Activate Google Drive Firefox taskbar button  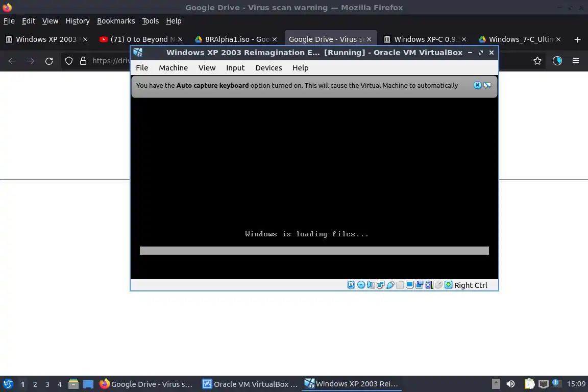(147, 384)
